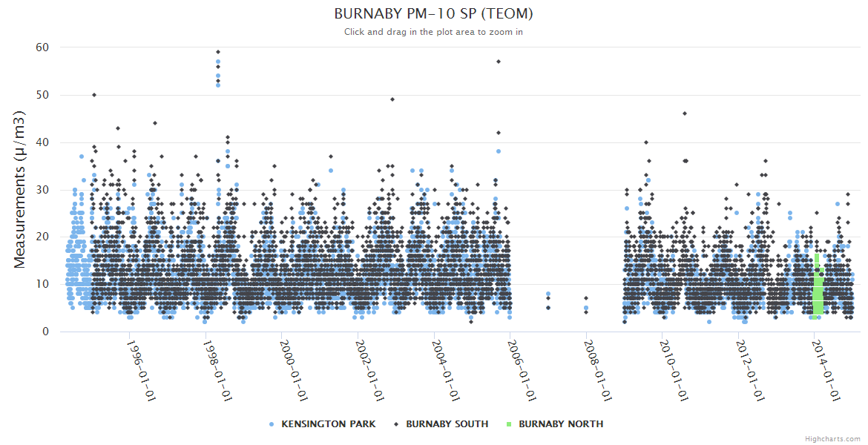Select the Burnaby South point at 57 in 2005
This screenshot has width=868, height=445.
click(x=499, y=62)
